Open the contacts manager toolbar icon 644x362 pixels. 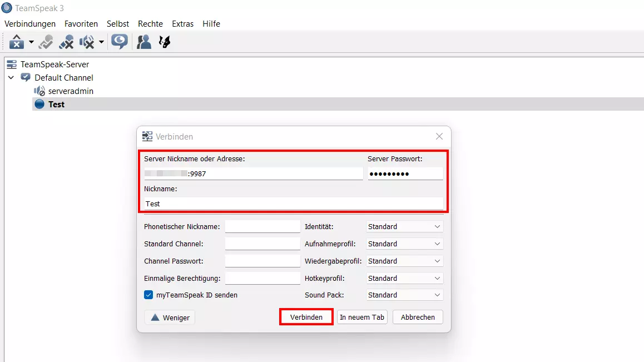(x=143, y=42)
